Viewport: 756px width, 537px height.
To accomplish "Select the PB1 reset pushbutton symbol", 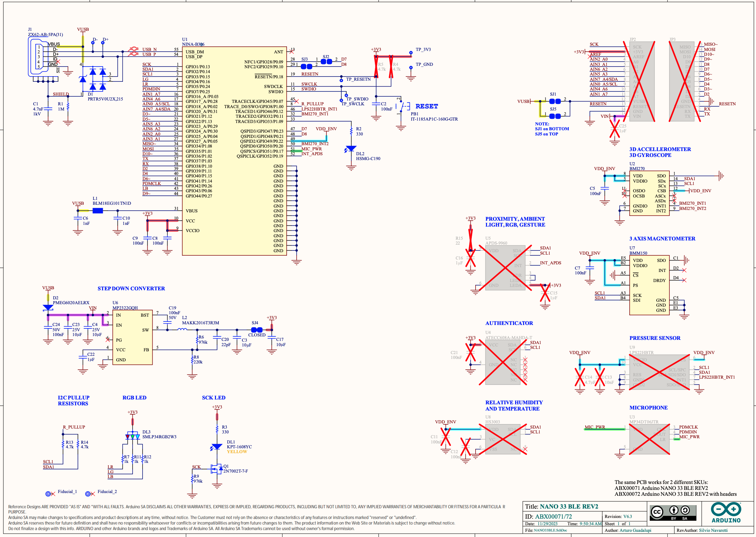I will click(403, 106).
